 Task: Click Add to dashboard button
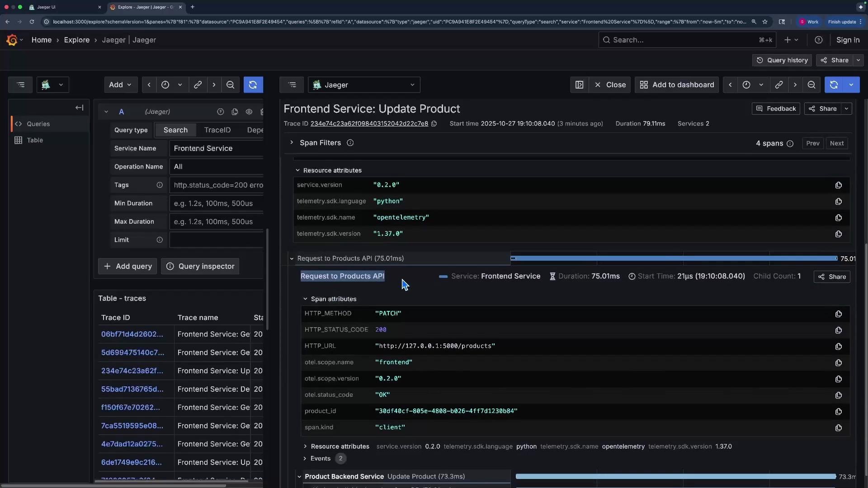pos(677,85)
